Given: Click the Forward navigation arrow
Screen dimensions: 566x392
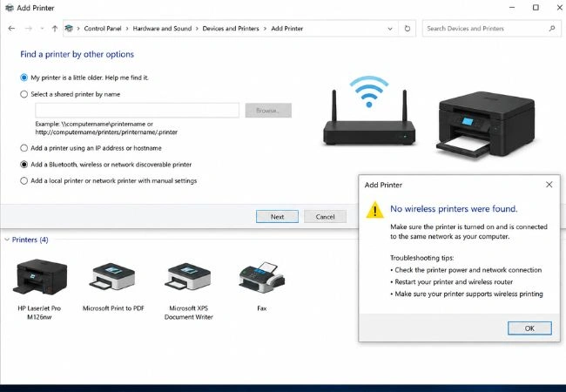Looking at the screenshot, I should (x=28, y=29).
